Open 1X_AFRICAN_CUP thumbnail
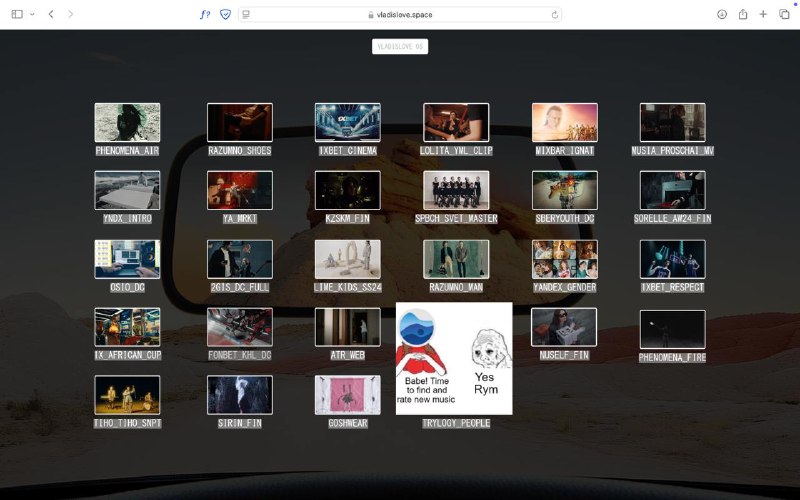800x500 pixels. [127, 327]
